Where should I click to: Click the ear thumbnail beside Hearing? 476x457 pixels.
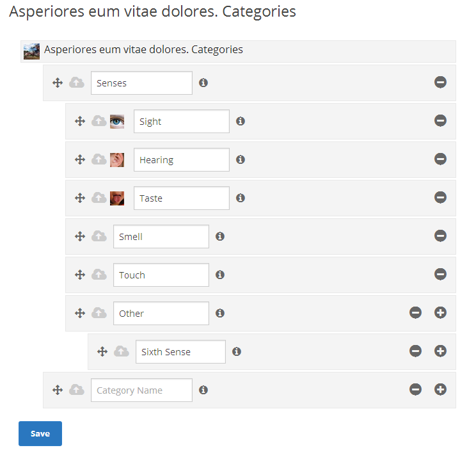[117, 160]
